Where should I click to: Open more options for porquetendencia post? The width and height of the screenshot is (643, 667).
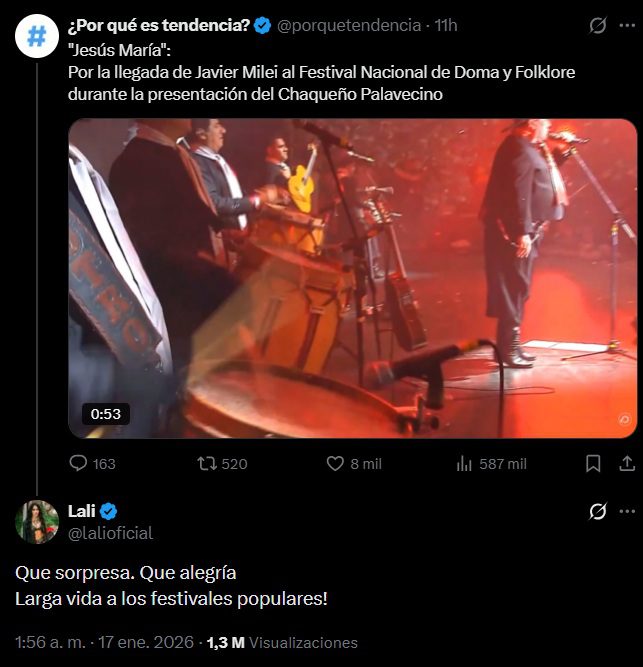tap(626, 26)
